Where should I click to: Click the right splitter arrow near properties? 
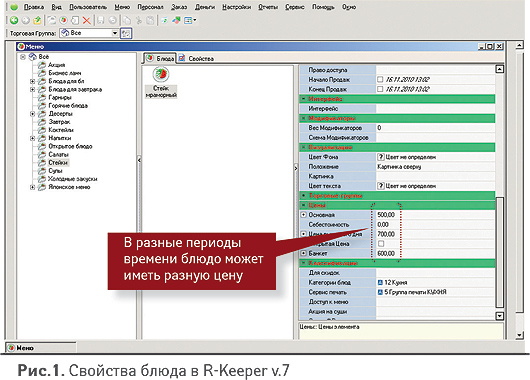(x=296, y=168)
